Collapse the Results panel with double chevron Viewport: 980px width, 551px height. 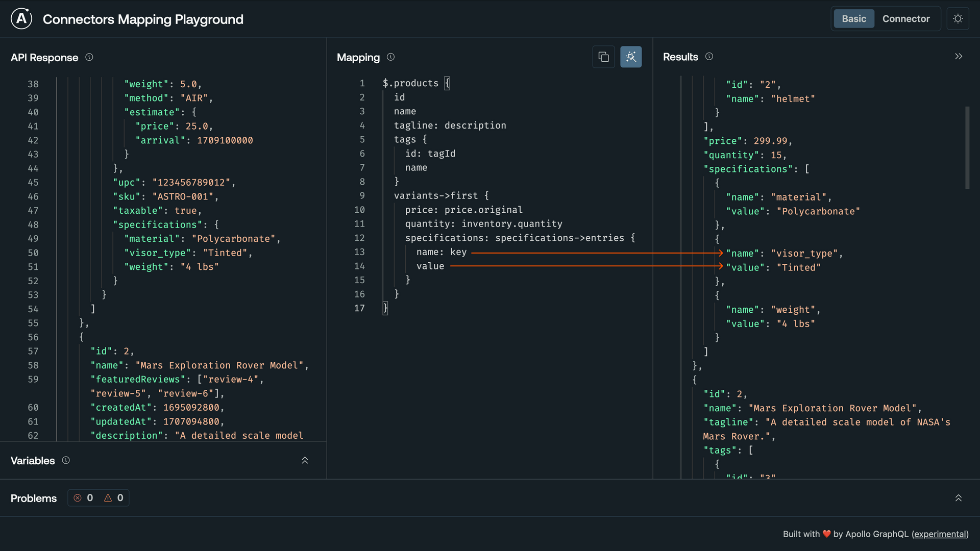[x=959, y=56]
